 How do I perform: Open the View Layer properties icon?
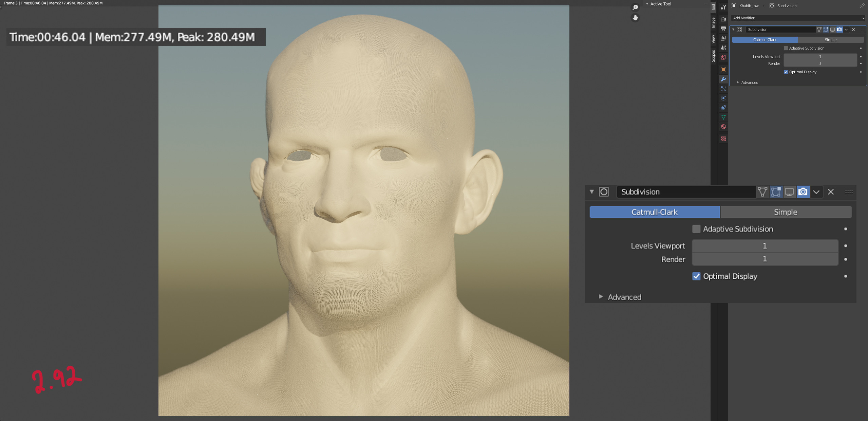coord(723,38)
